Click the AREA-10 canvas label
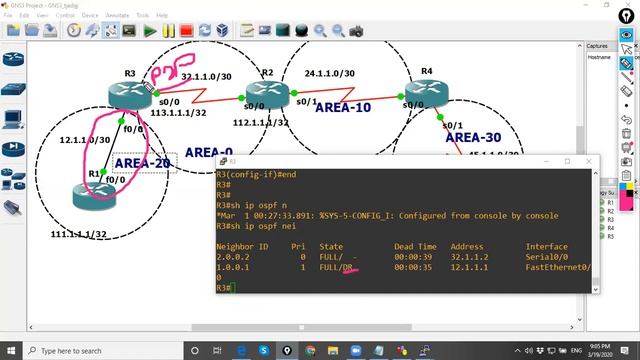640x360 pixels. [343, 107]
